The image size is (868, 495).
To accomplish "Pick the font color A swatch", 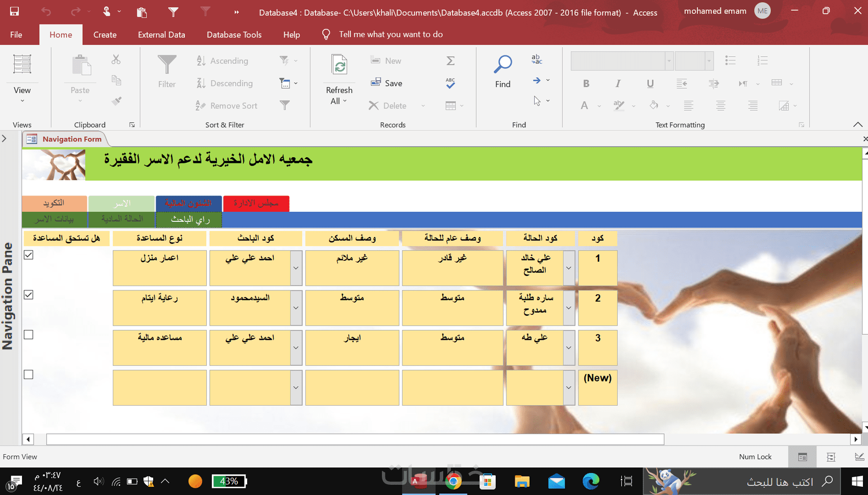I will pos(585,106).
